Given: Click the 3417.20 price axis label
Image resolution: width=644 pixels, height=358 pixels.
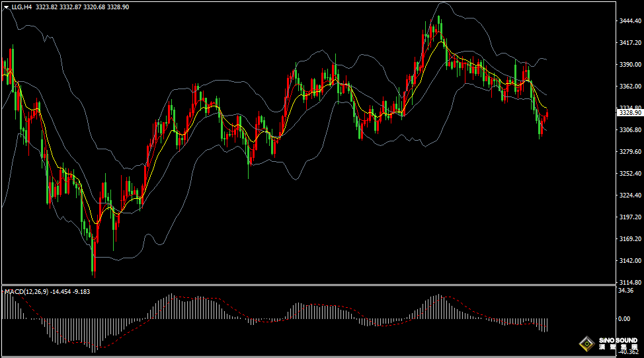Looking at the screenshot, I should [x=631, y=43].
